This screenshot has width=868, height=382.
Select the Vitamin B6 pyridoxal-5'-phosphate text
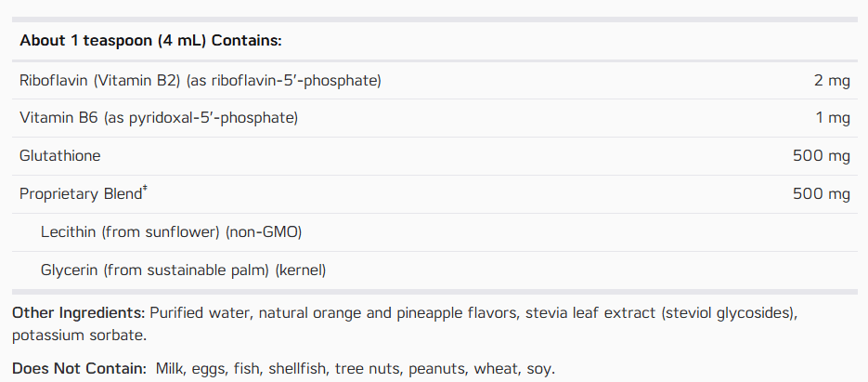click(159, 118)
